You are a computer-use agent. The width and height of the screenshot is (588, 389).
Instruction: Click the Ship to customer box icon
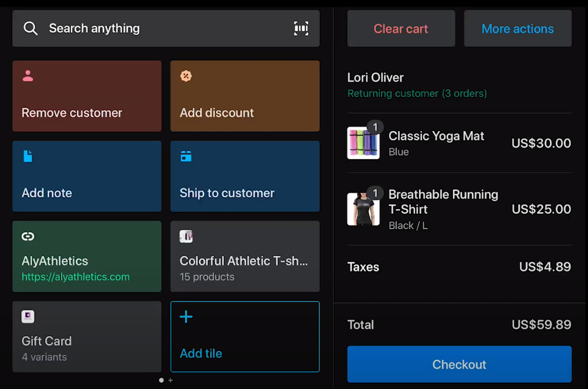tap(186, 156)
